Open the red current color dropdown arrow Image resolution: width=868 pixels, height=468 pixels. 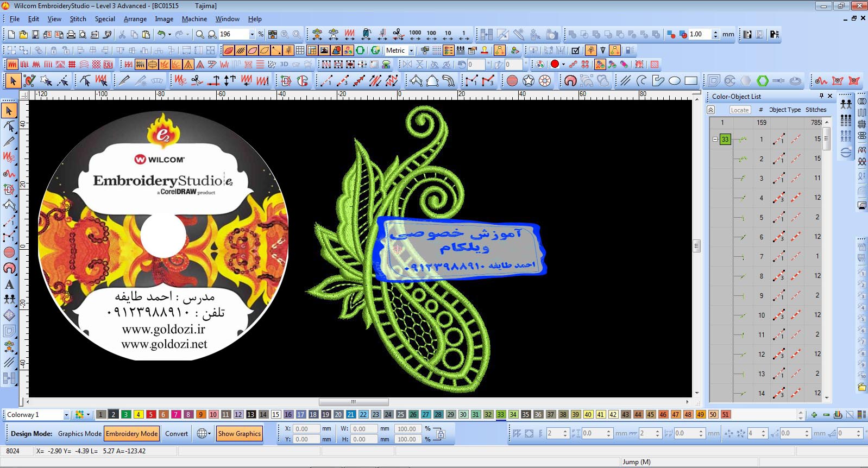[563, 64]
